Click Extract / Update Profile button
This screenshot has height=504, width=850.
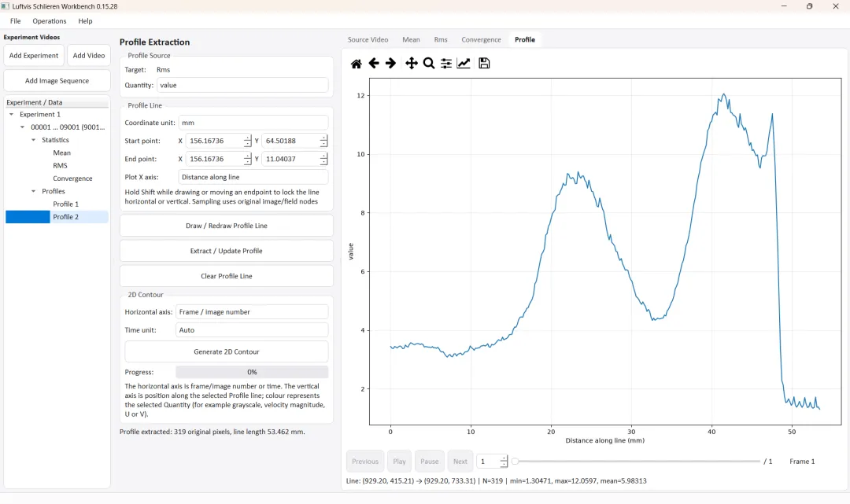[227, 251]
